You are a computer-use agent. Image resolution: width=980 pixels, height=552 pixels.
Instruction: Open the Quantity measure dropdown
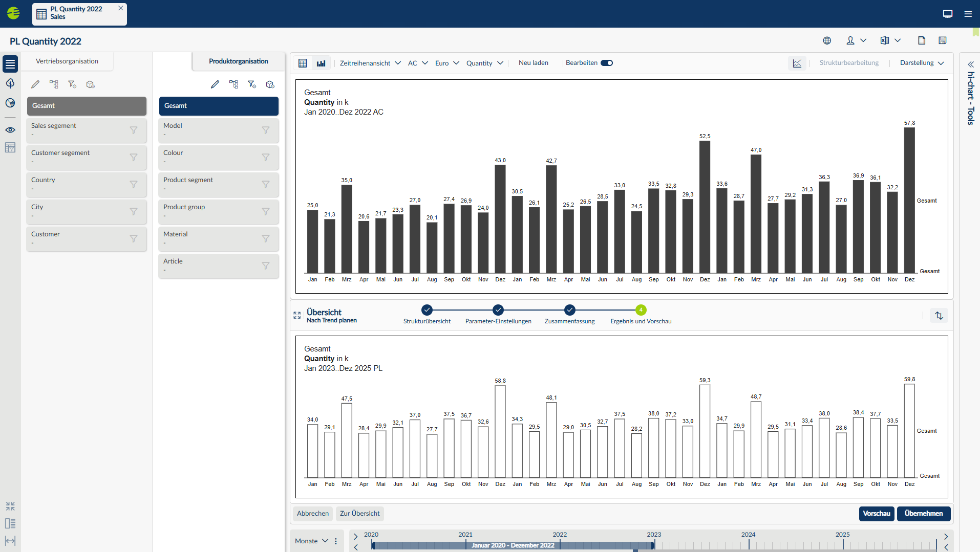pyautogui.click(x=484, y=63)
